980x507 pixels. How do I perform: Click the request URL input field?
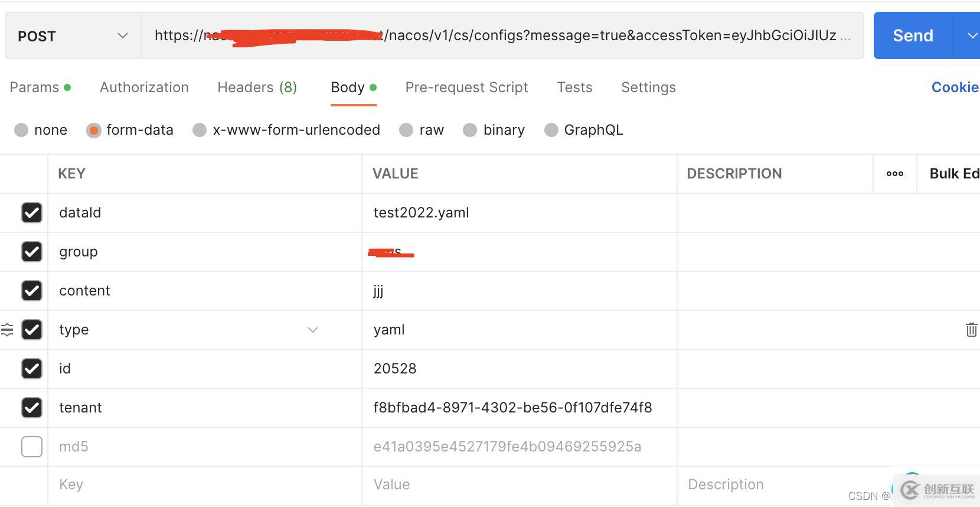point(502,36)
